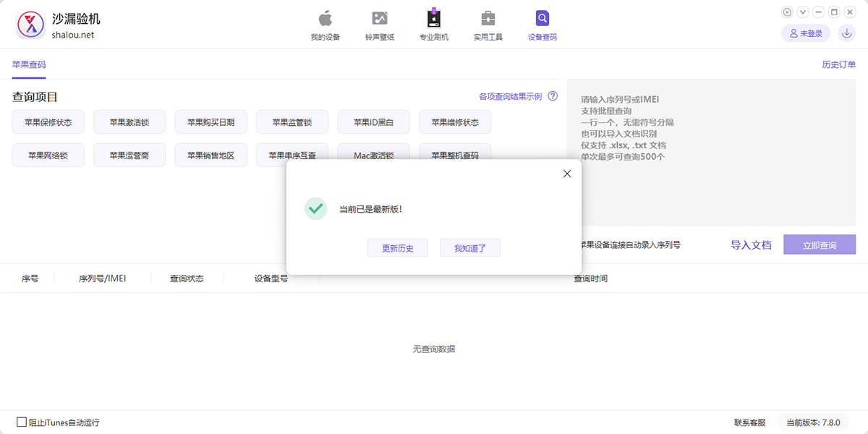Minimize the application window
Viewport: 868px width, 434px height.
point(819,12)
